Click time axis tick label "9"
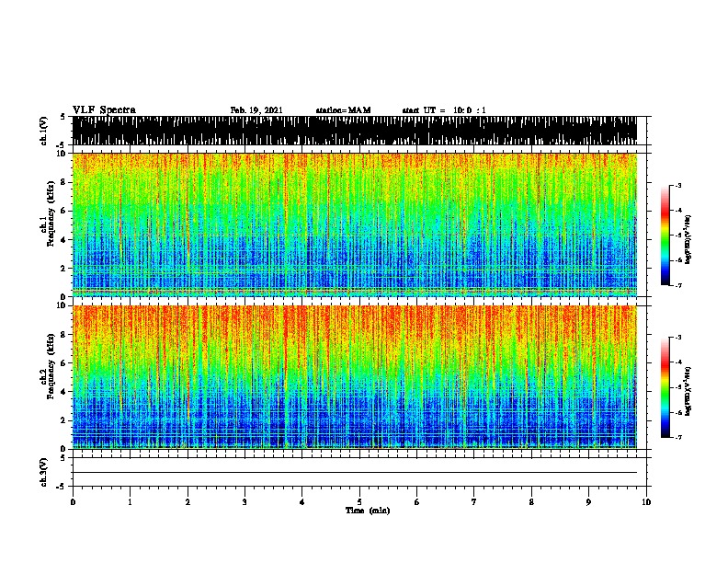The width and height of the screenshot is (728, 563). [x=588, y=502]
